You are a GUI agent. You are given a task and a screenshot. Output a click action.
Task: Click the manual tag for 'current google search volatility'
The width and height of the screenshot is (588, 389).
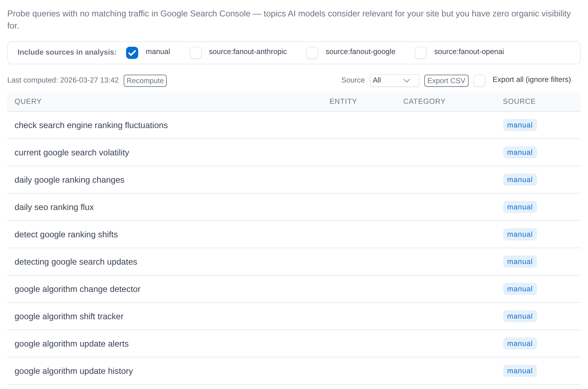520,152
